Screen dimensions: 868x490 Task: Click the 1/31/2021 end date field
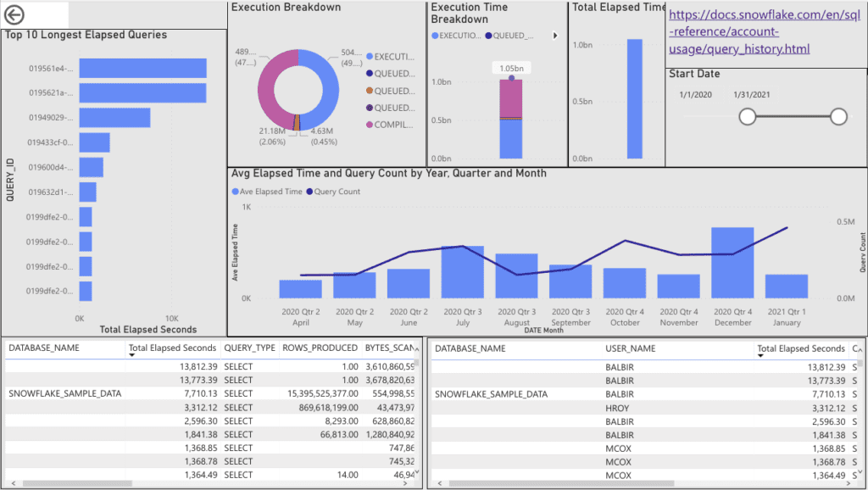pyautogui.click(x=752, y=95)
